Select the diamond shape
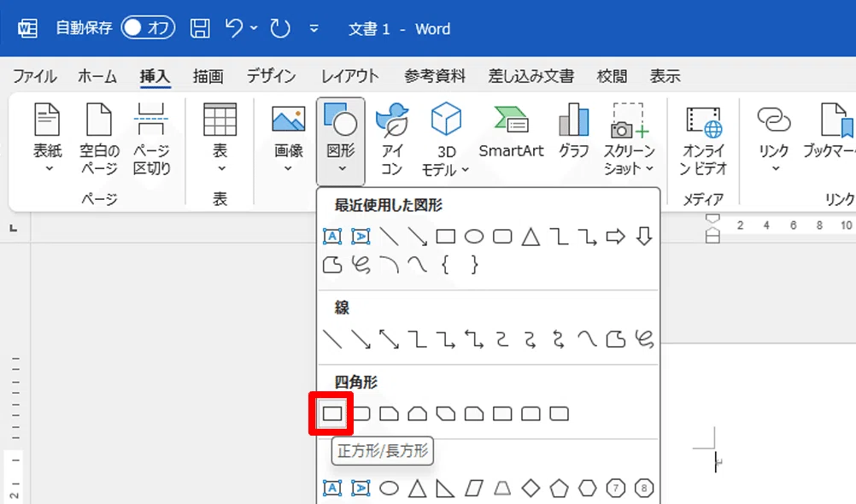 (x=531, y=488)
